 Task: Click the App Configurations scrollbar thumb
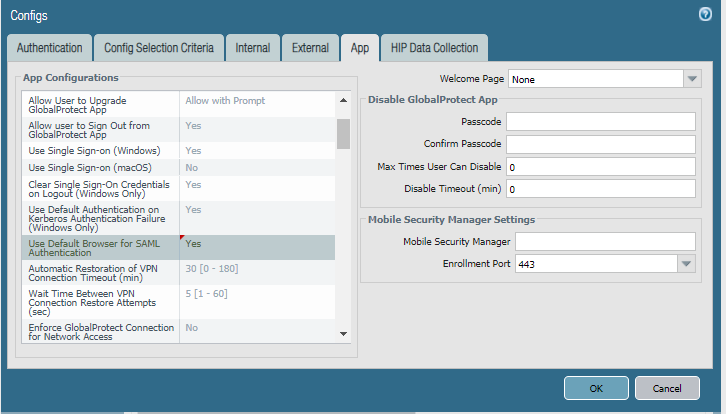pos(343,134)
